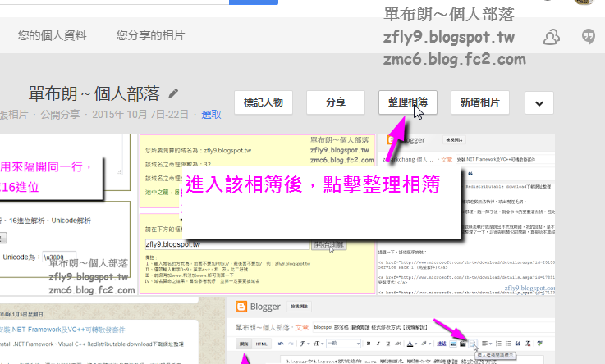Open the Blogger editor toolbar photo thumbnail
Image resolution: width=605 pixels, height=364 pixels.
(391, 330)
